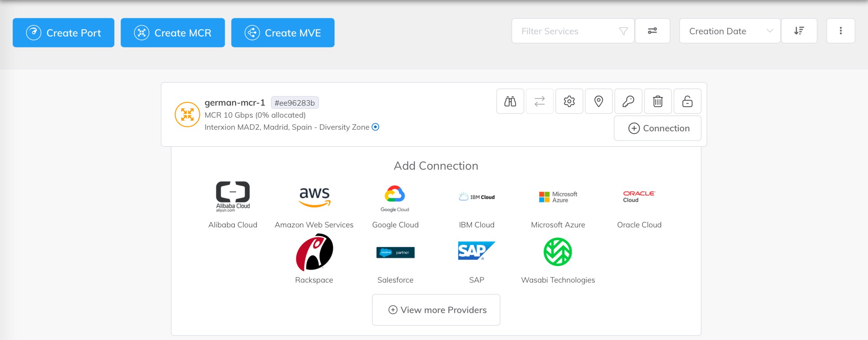Select the Alibaba Cloud provider logo
This screenshot has height=340, width=868.
click(233, 197)
